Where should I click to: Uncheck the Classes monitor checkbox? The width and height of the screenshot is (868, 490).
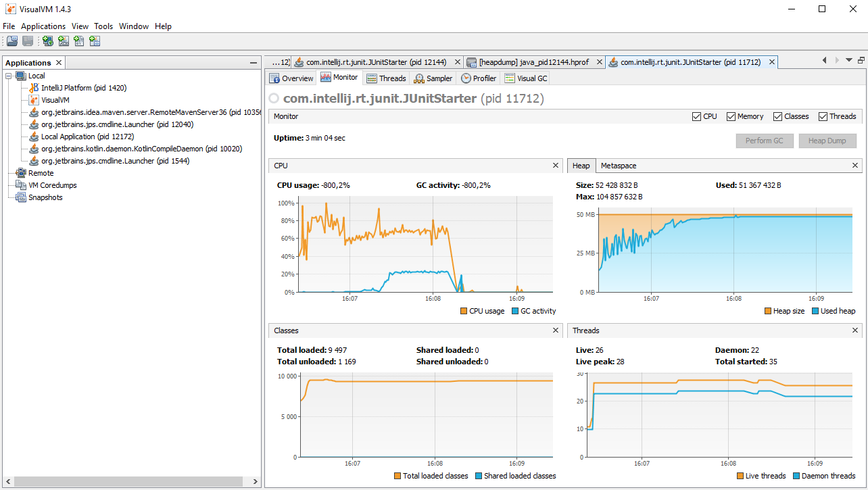click(x=777, y=116)
